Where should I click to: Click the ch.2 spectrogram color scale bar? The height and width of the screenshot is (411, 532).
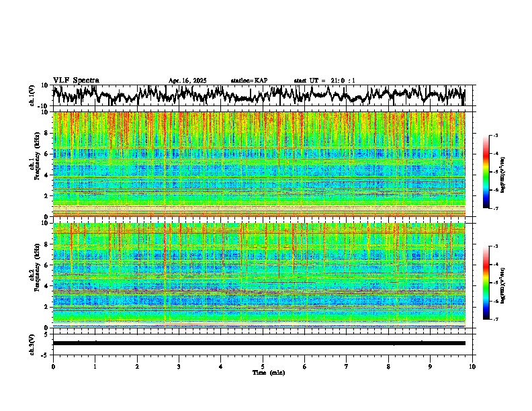(486, 283)
